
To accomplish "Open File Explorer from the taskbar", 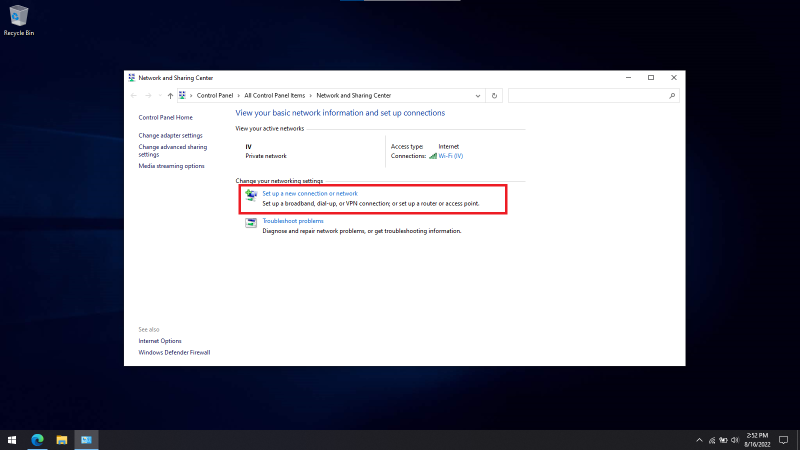I will point(62,439).
